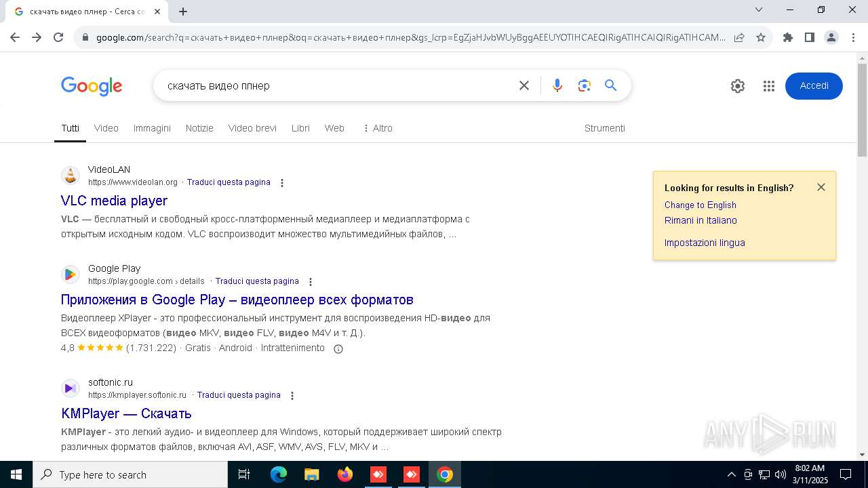This screenshot has width=868, height=488.
Task: Switch to the Notizie tab
Action: click(x=199, y=128)
